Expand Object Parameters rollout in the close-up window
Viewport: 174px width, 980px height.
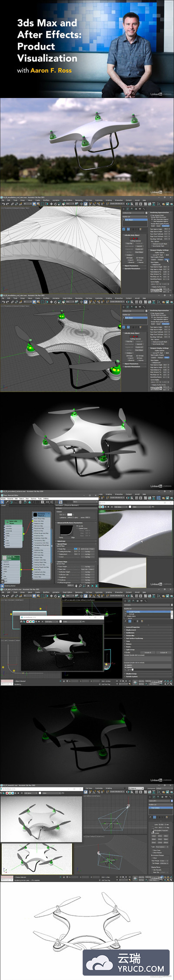[134, 266]
